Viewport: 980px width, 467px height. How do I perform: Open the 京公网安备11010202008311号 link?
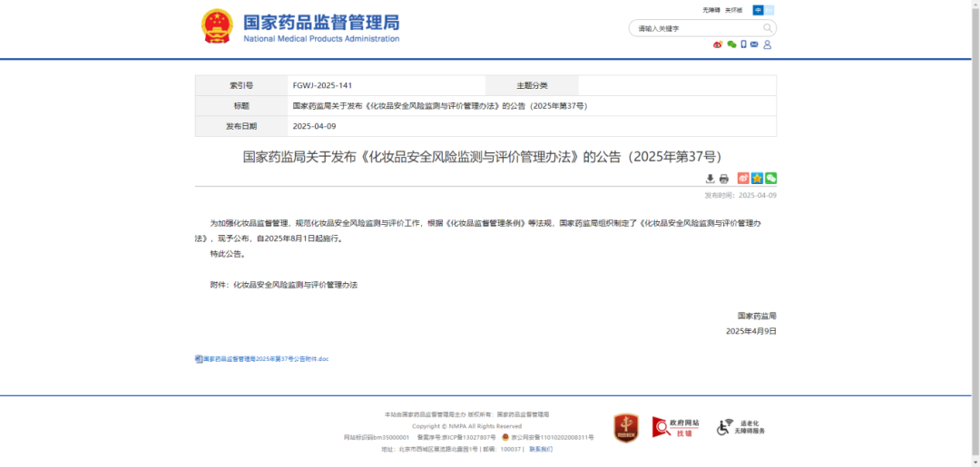[x=553, y=438]
